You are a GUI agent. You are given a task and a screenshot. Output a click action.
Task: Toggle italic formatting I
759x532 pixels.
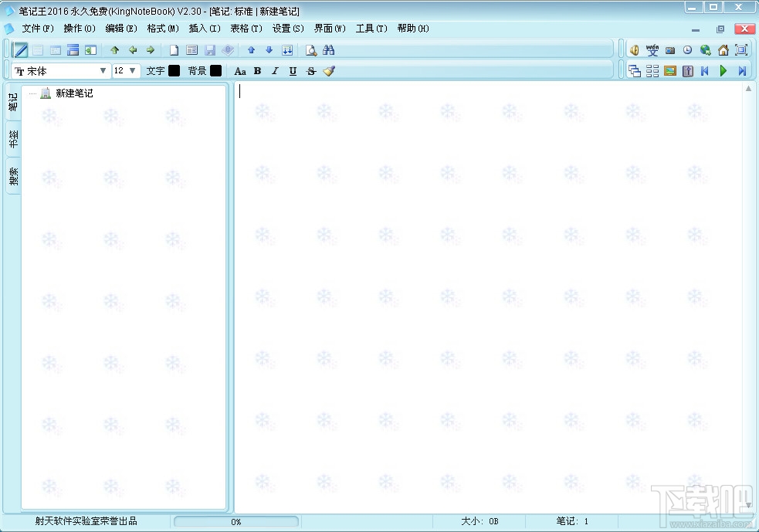point(275,71)
